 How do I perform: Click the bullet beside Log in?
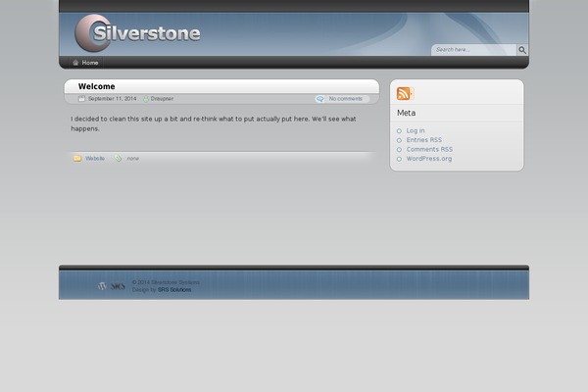tap(399, 131)
